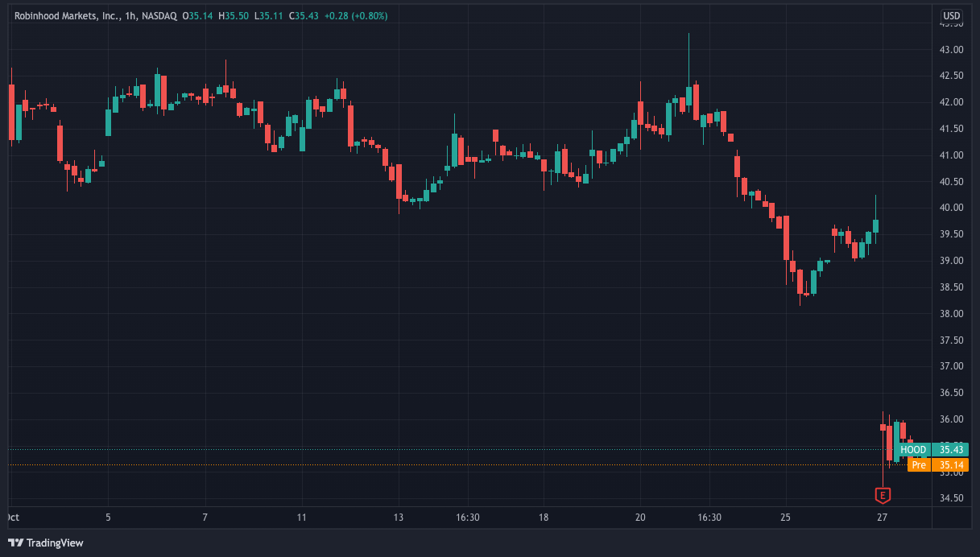Click the 43.00 price axis label

coord(952,49)
